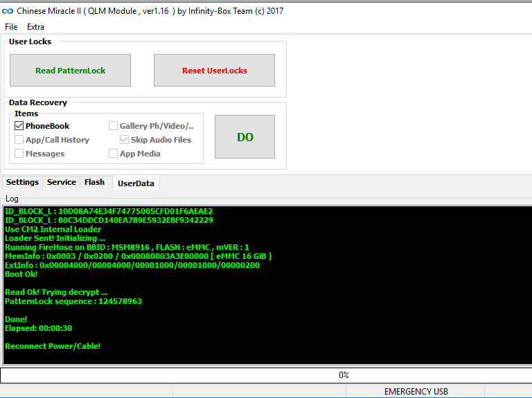Viewport: 532px width, 398px height.
Task: Click the 0% progress bar
Action: point(266,375)
